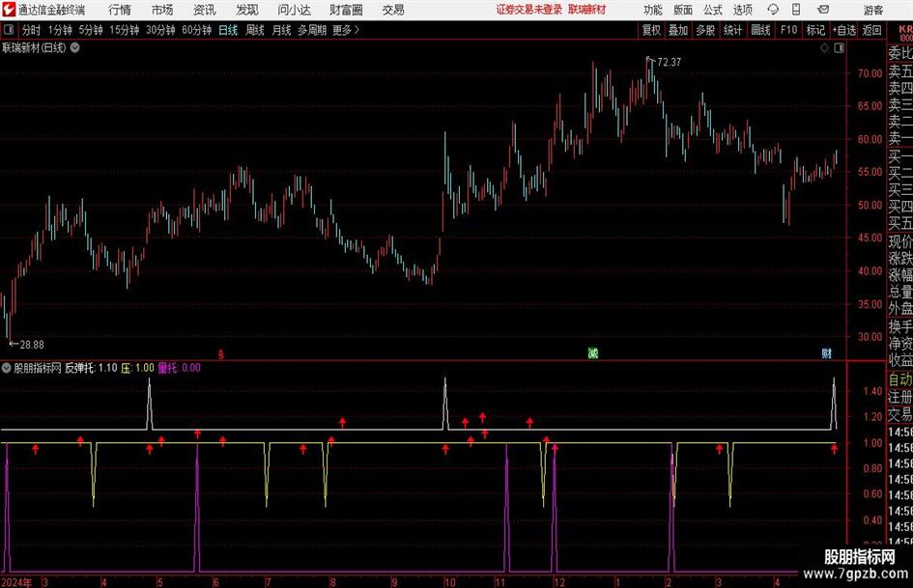Screen dimensions: 913x588
Task: Click the 70.00 price axis label
Action: 870,73
